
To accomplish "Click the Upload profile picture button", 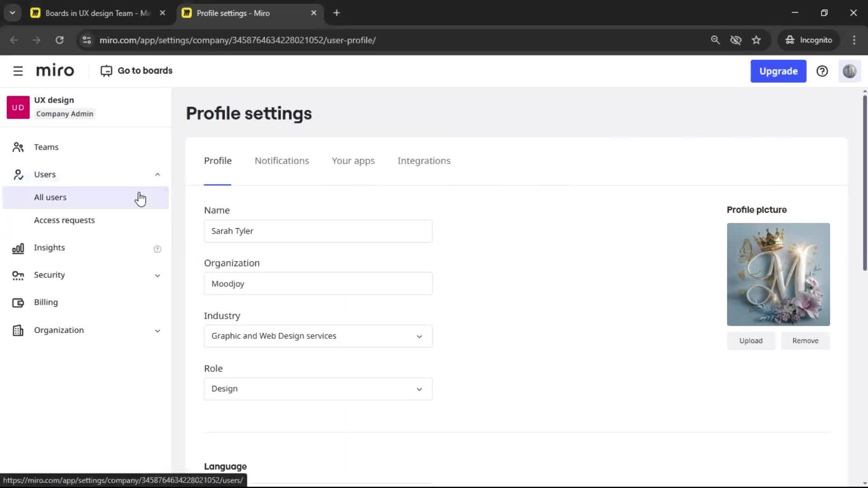I will (750, 341).
